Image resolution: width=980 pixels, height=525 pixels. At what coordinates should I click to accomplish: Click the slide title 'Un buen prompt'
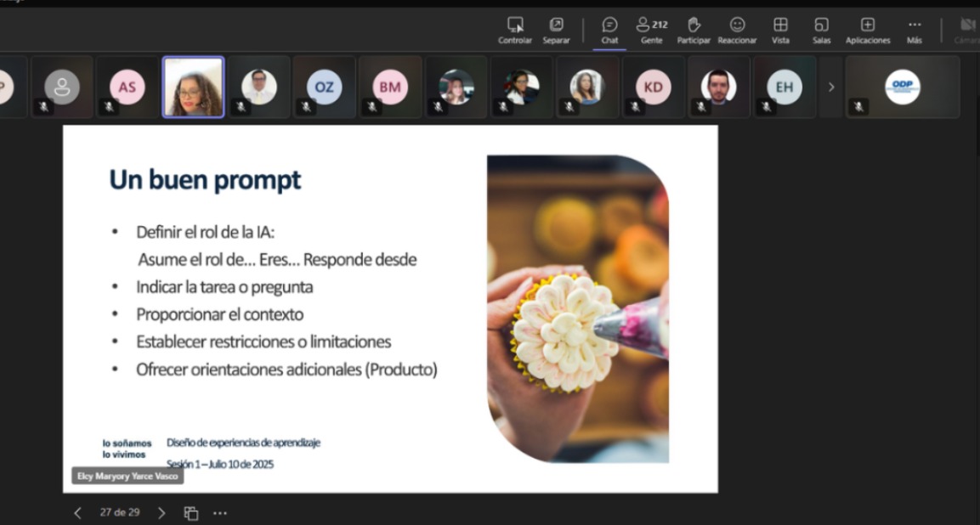[x=205, y=180]
